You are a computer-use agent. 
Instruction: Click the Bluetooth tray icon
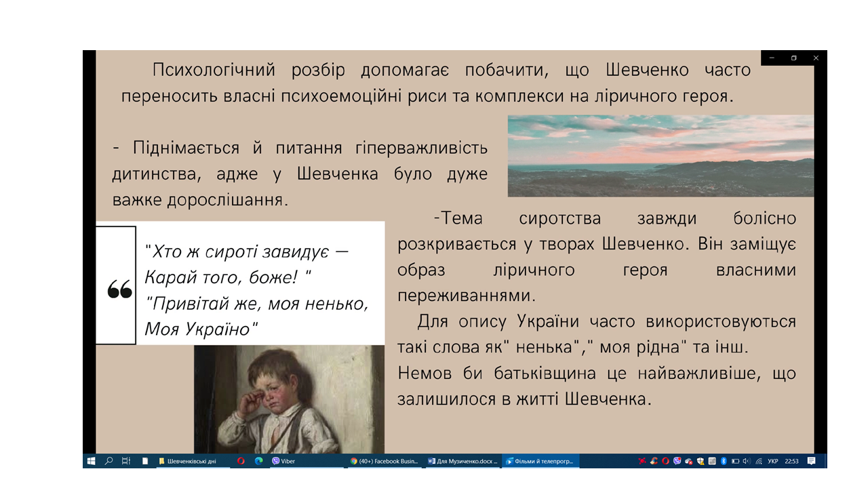click(724, 461)
